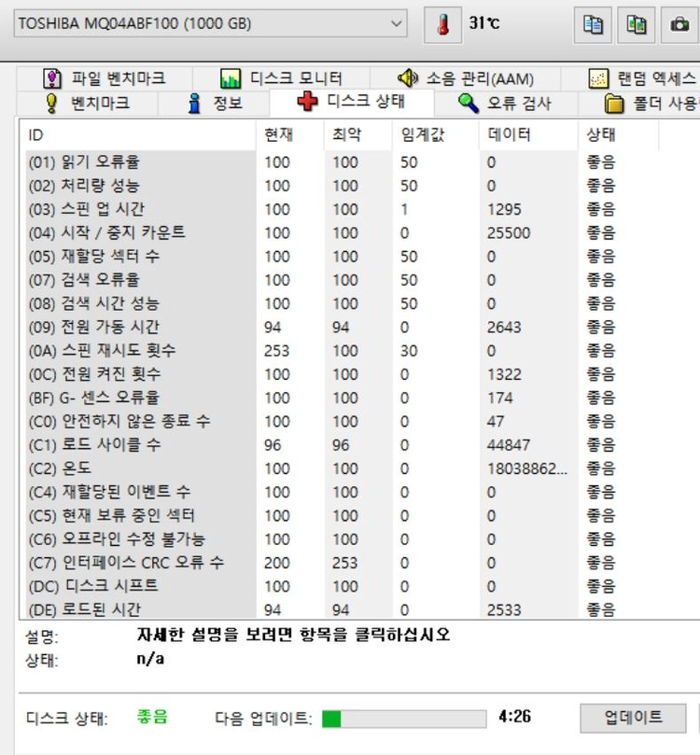Click the 디스크 모니터 chart icon
Screen dimensions: 700x755
click(231, 78)
